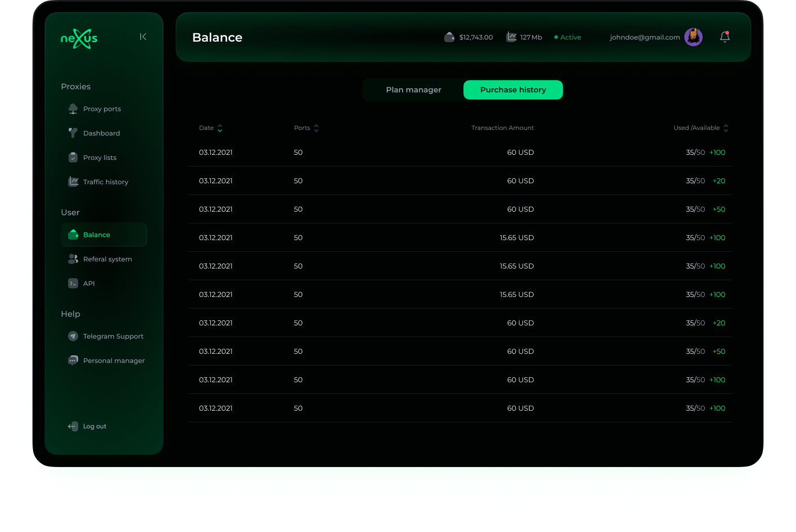Screen dimensions: 796x532
Task: Click the Log out arrow icon
Action: [x=73, y=426]
